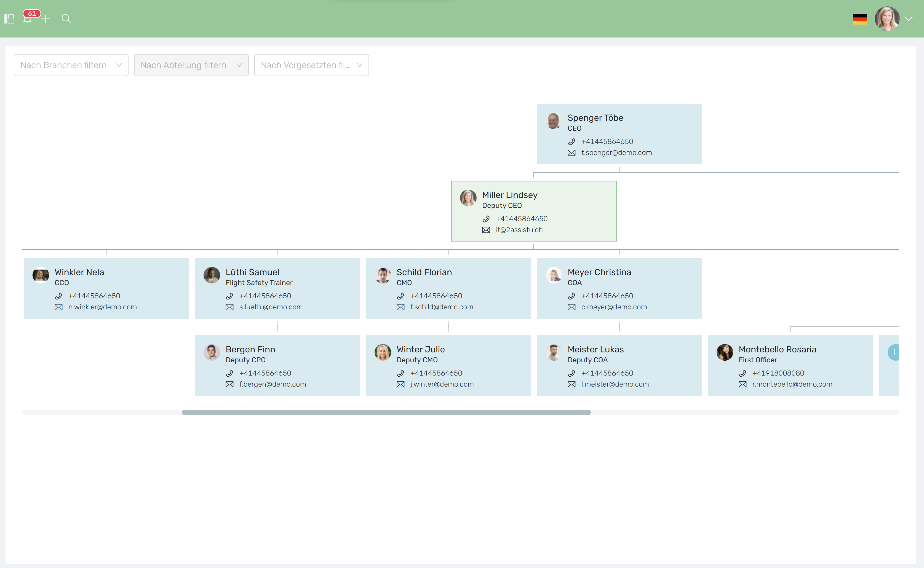
Task: Open email s.luethi@demo.com
Action: click(x=271, y=307)
